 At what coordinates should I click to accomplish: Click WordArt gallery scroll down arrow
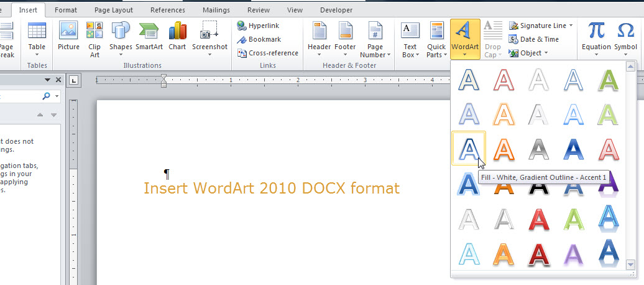[x=630, y=264]
